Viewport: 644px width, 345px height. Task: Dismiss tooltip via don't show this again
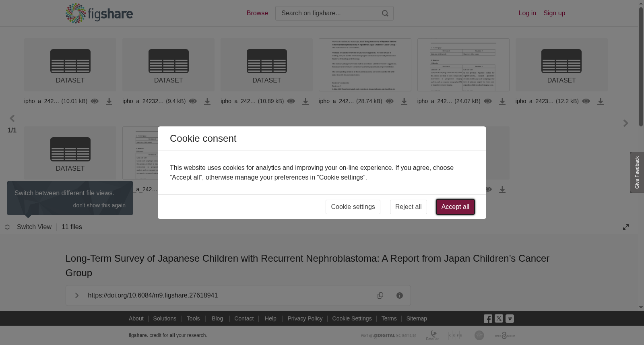(99, 205)
